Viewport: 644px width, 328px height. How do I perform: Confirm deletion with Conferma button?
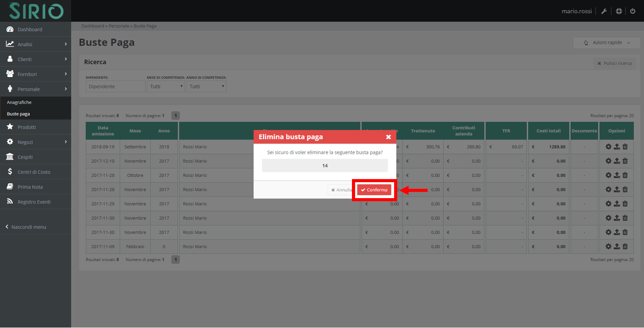click(374, 190)
